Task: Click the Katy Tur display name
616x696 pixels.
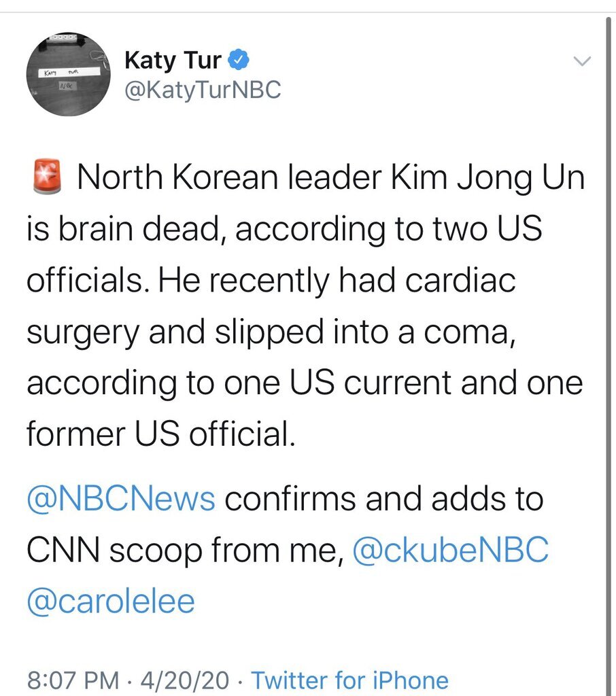Action: pos(173,60)
